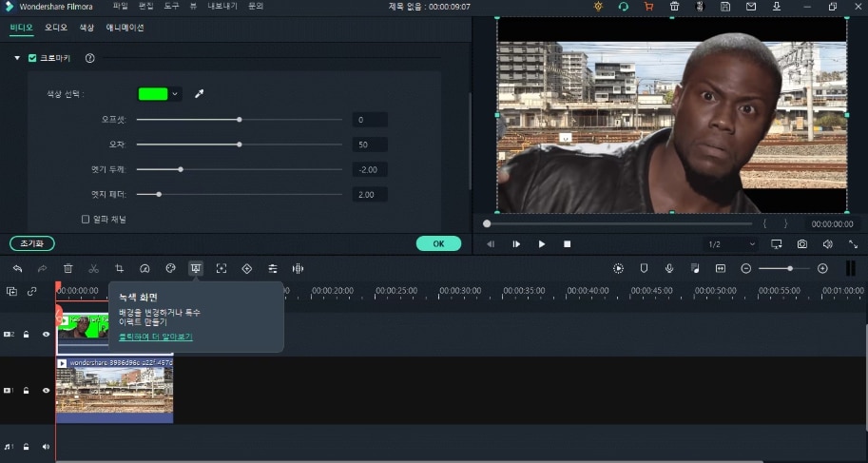This screenshot has height=463, width=868.
Task: Hide the top video track with eye icon
Action: point(46,335)
